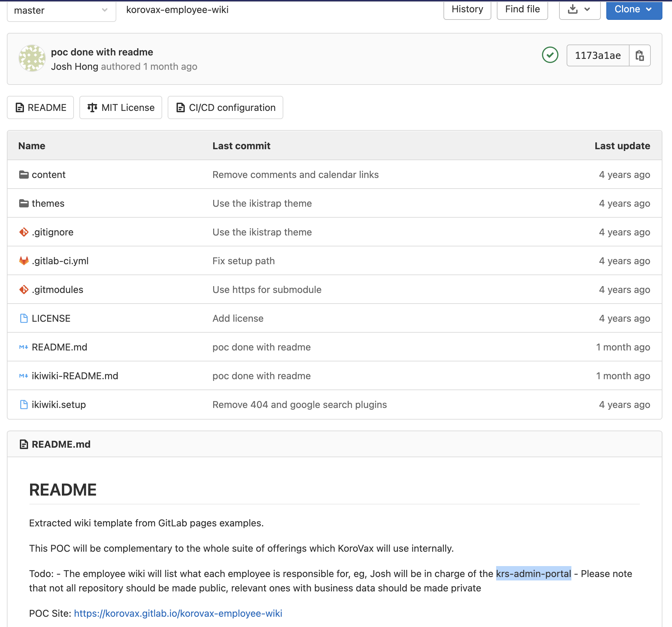Open .gitignore row commit Use the ikistrap theme

262,232
